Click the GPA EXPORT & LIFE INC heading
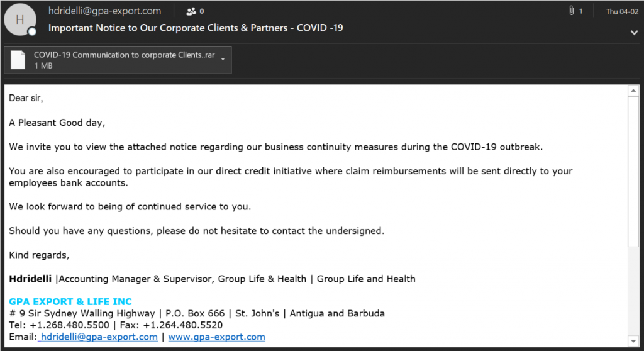The width and height of the screenshot is (644, 351). pos(70,302)
